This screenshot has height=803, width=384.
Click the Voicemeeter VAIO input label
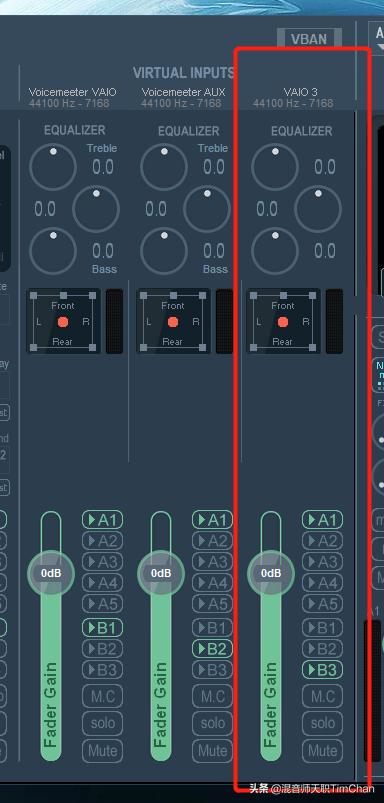click(73, 92)
